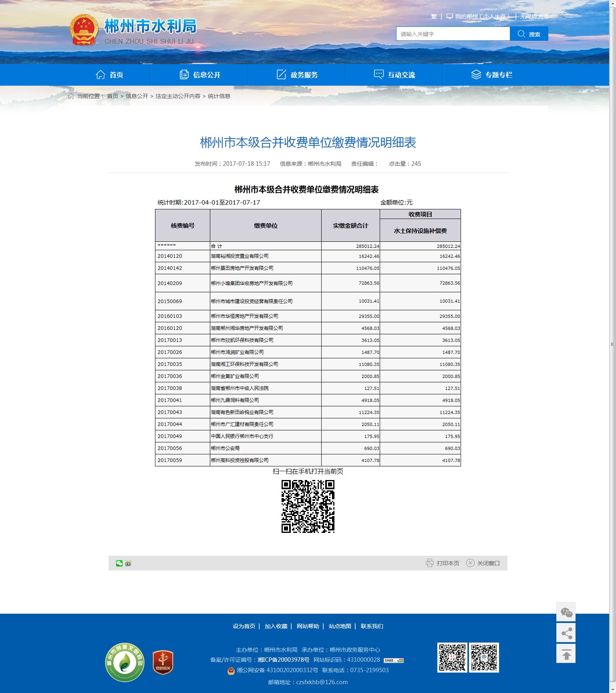
Task: Select cell 郴州市城市建设投资经营有限责任公司
Action: [x=266, y=301]
